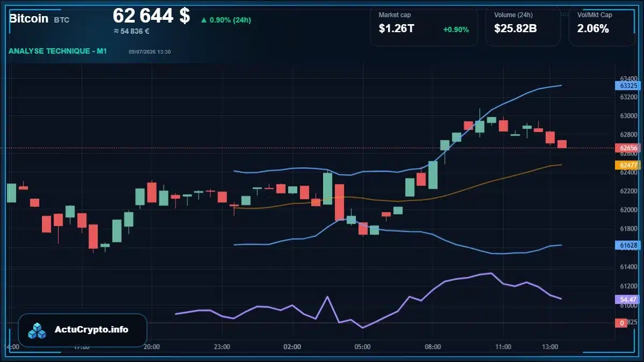Click the ActuCrypto cube logo icon
This screenshot has height=362, width=644.
38,330
